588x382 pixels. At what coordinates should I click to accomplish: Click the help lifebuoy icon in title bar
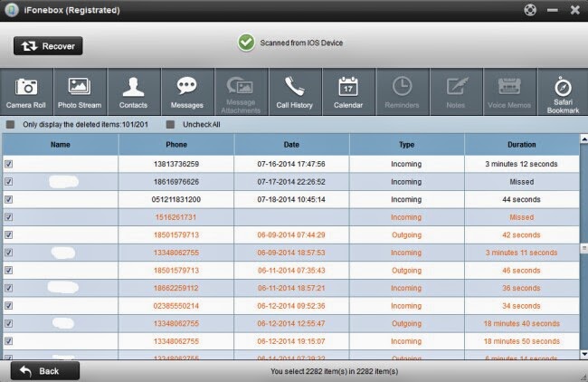[530, 10]
